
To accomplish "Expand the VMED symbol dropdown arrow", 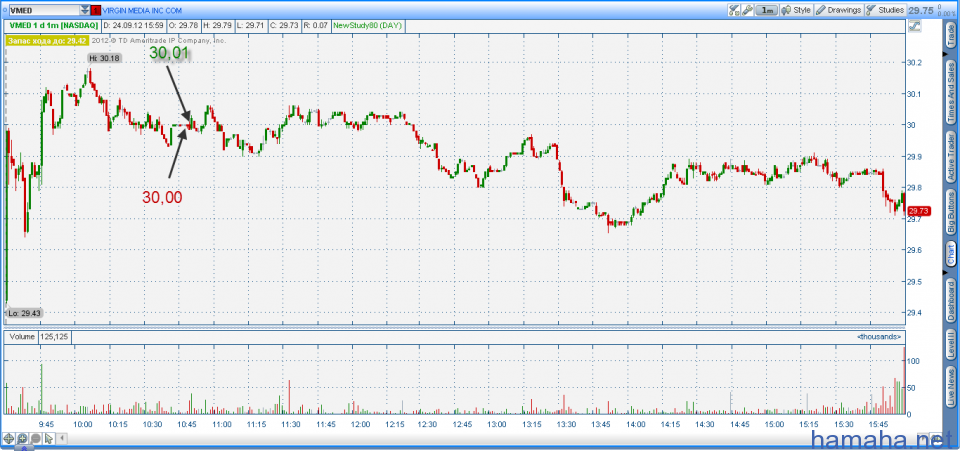I will pyautogui.click(x=84, y=10).
